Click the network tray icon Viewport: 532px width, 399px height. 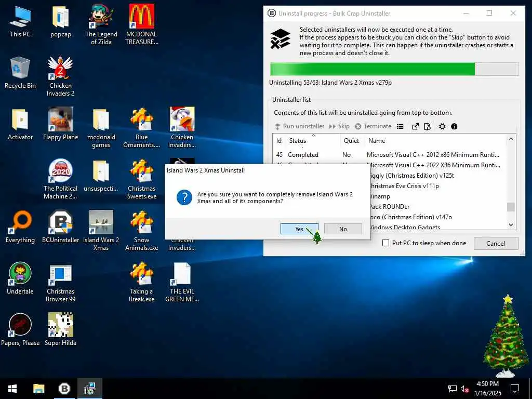(x=453, y=389)
